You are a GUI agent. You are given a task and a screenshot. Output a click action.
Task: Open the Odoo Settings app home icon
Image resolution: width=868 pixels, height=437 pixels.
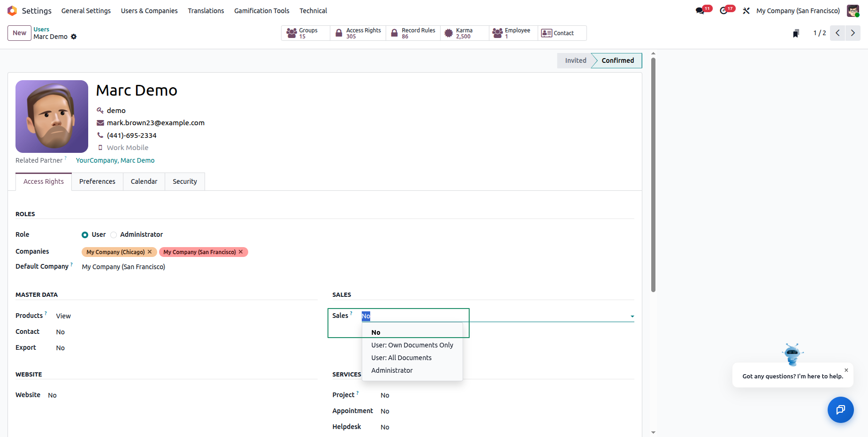[x=12, y=10]
